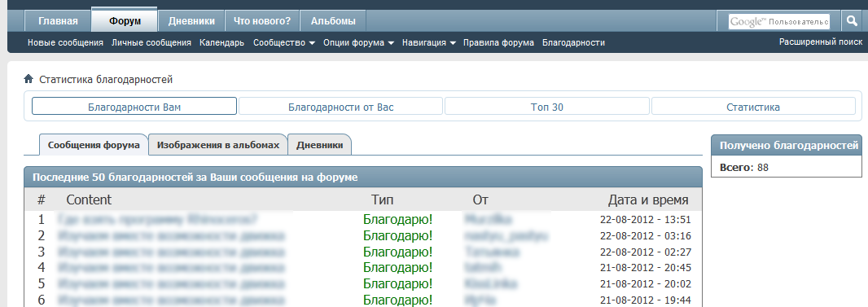868x307 pixels.
Task: Select the Форум tab
Action: coord(125,21)
